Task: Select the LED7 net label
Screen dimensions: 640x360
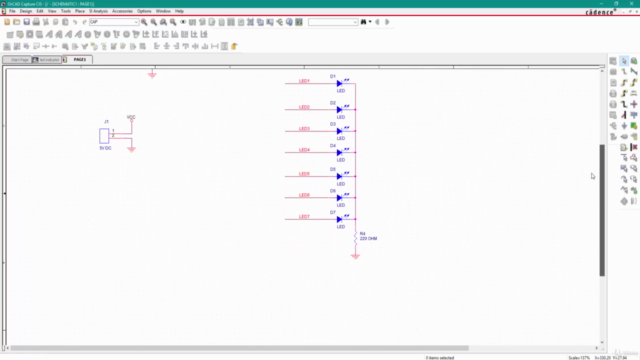Action: (x=304, y=216)
